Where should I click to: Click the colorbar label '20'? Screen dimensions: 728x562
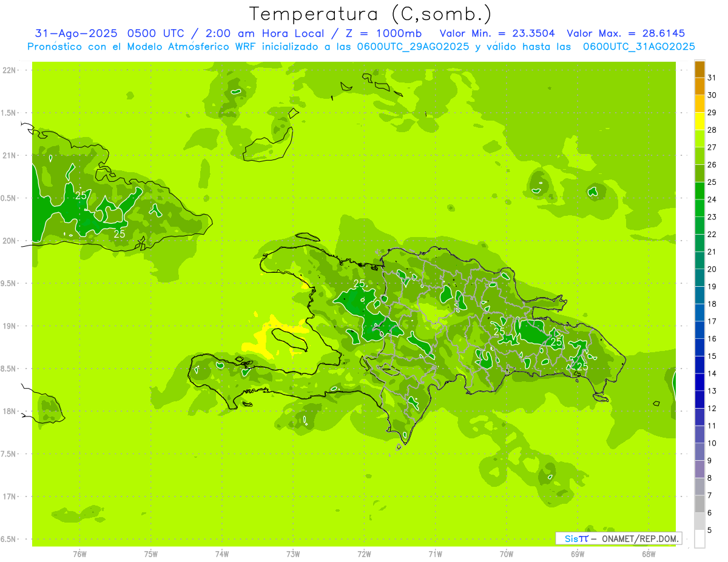[x=712, y=269]
